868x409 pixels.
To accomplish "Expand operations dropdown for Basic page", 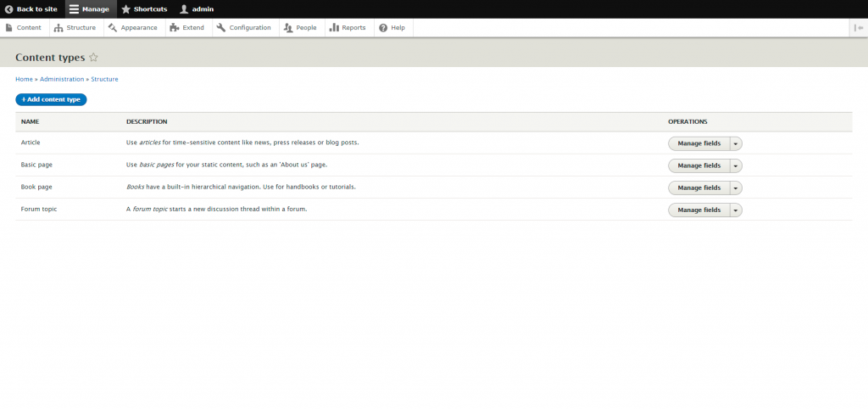I will (736, 165).
